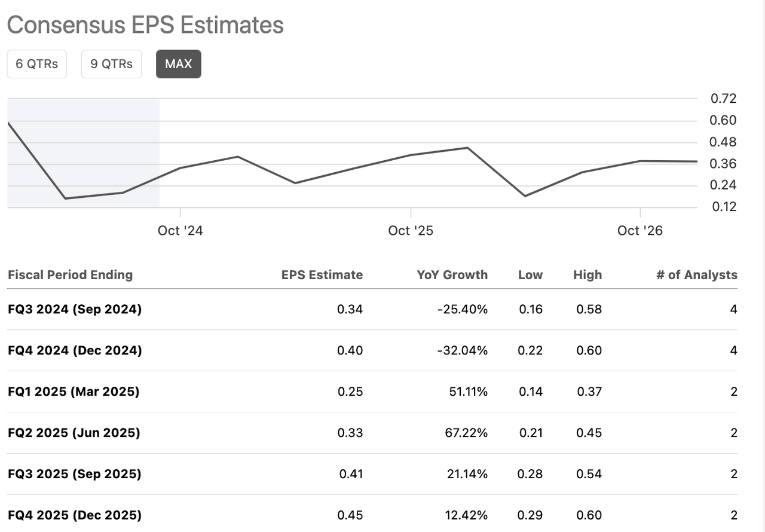Image resolution: width=765 pixels, height=532 pixels.
Task: Click the # of Analysts header
Action: pos(696,275)
